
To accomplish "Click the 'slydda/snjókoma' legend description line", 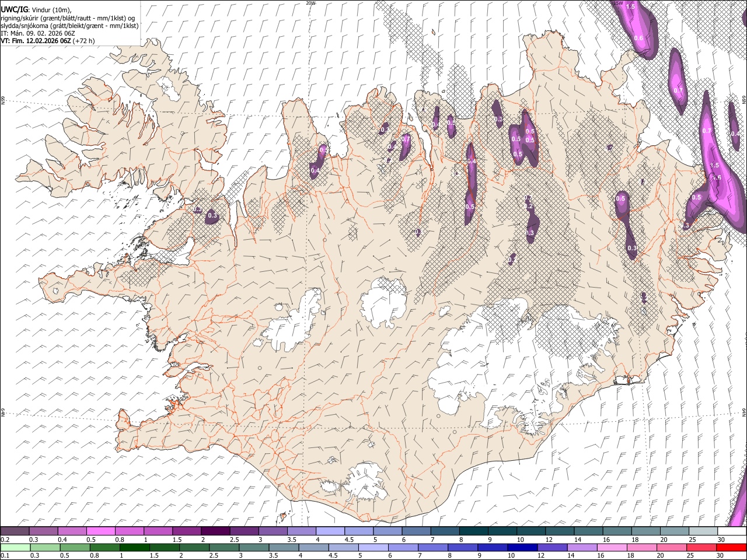I will coord(69,26).
